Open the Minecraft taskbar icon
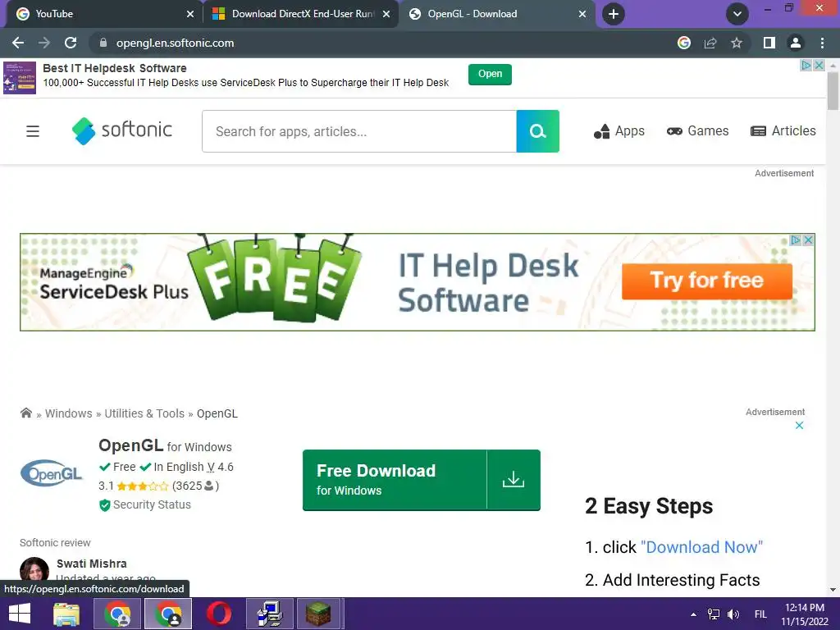 [x=318, y=614]
